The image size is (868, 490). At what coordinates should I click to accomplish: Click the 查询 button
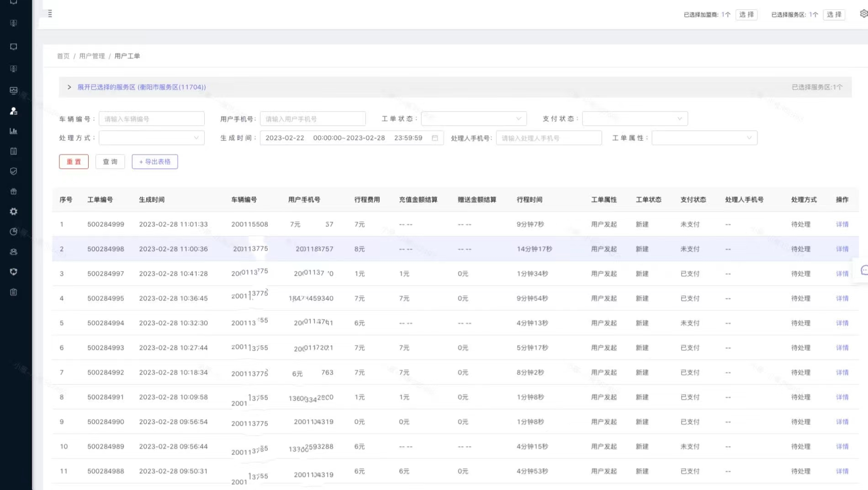coord(110,161)
